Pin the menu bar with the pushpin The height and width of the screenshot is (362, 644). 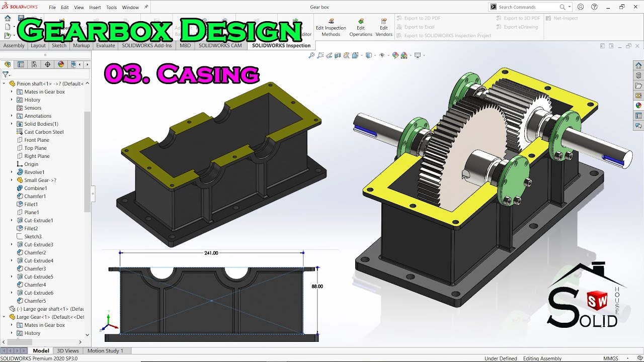pos(146,7)
